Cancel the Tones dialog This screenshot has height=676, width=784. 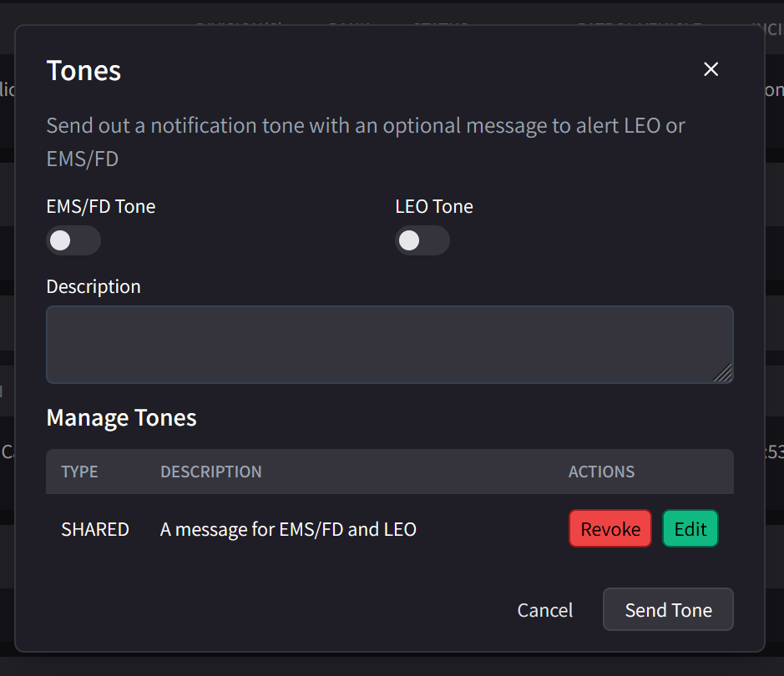click(545, 610)
